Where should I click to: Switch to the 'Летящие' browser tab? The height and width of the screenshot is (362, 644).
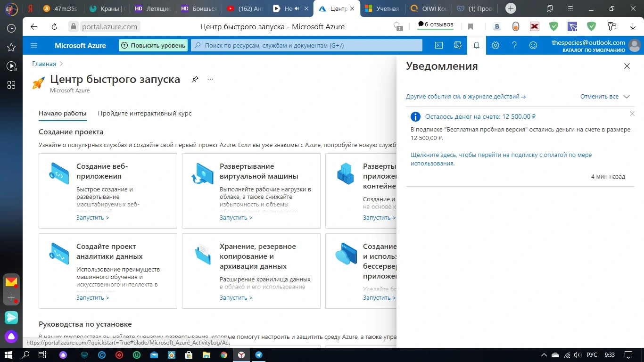click(152, 8)
